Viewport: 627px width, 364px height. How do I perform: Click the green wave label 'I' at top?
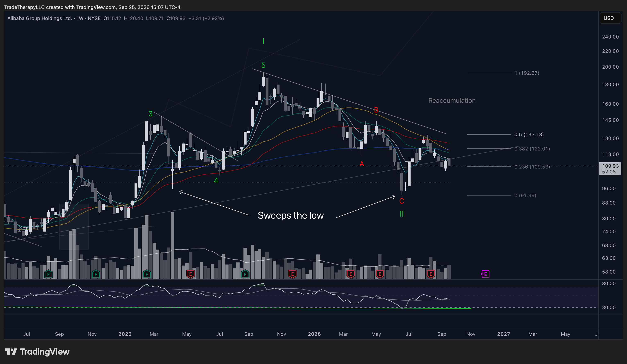tap(263, 41)
